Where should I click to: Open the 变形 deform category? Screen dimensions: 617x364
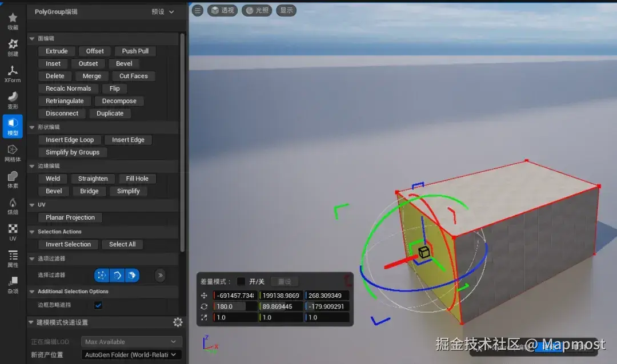click(x=13, y=100)
